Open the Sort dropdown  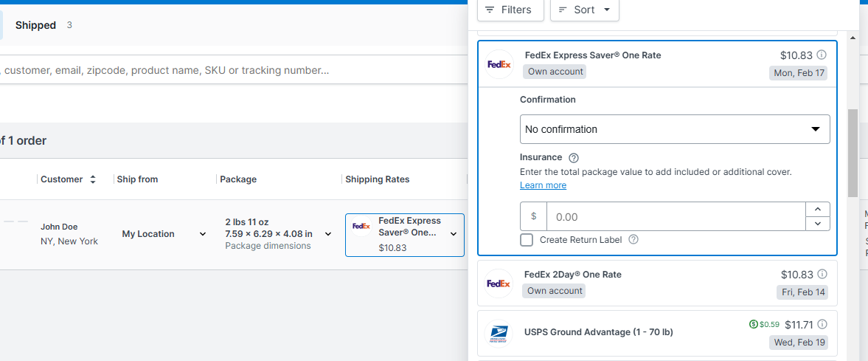(x=585, y=10)
